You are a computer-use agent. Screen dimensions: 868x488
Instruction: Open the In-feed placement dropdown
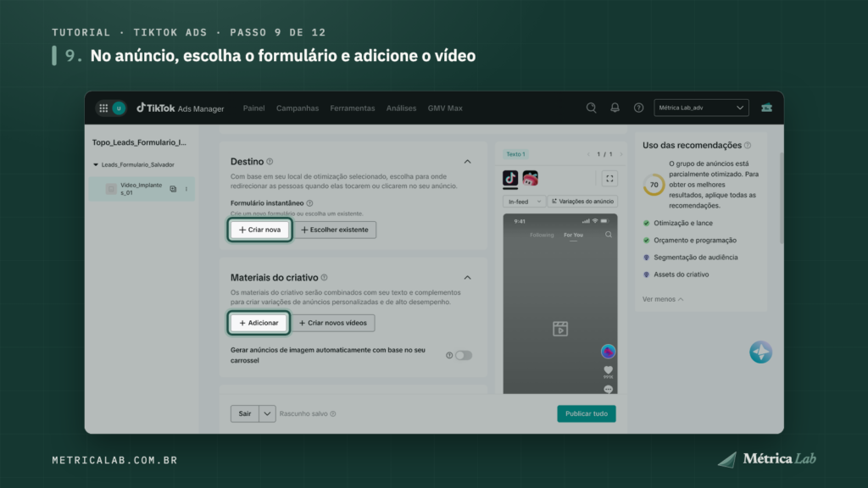coord(524,202)
